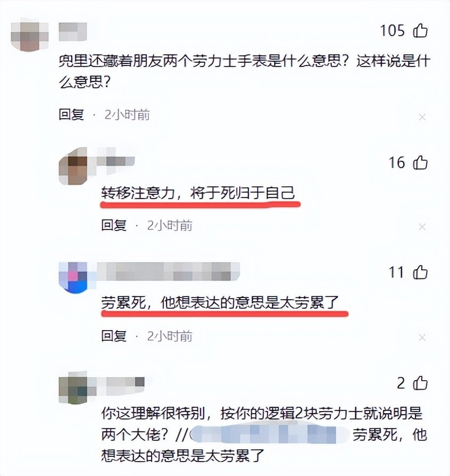Like the reply with 11 likes
This screenshot has height=476, width=450.
pyautogui.click(x=420, y=272)
